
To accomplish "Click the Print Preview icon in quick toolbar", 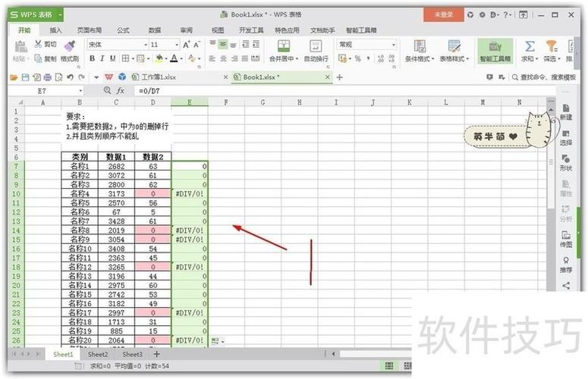I will point(59,77).
